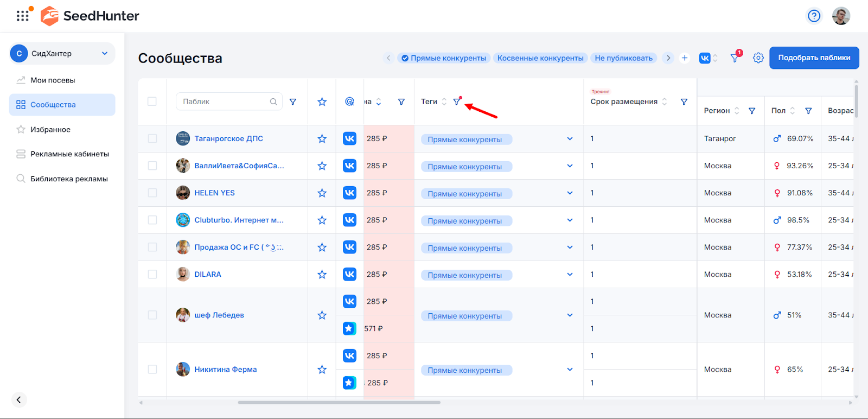Open tags dropdown in Clubturbo row
The height and width of the screenshot is (419, 868).
570,220
